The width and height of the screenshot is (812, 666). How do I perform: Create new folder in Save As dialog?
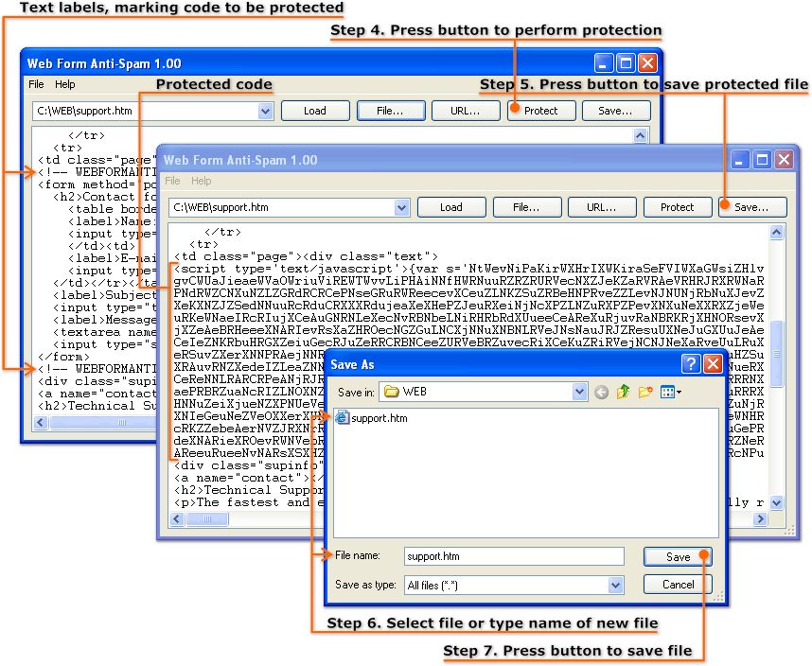pyautogui.click(x=645, y=393)
